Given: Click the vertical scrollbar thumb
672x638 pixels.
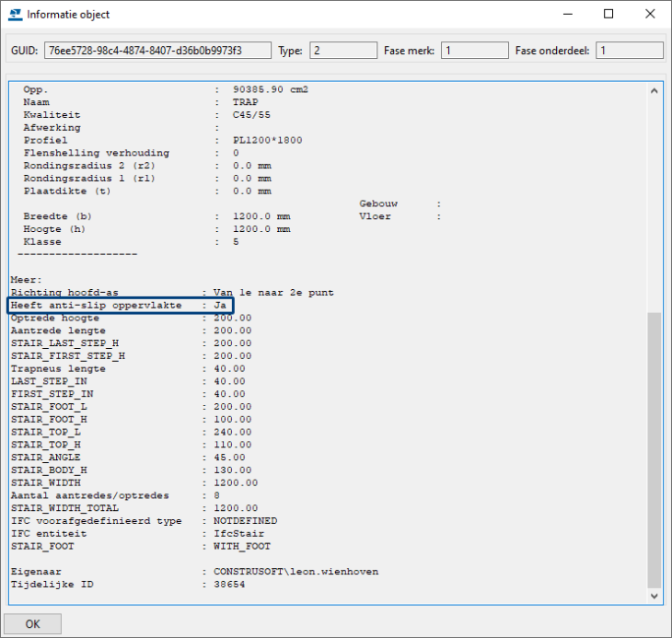Looking at the screenshot, I should point(654,449).
